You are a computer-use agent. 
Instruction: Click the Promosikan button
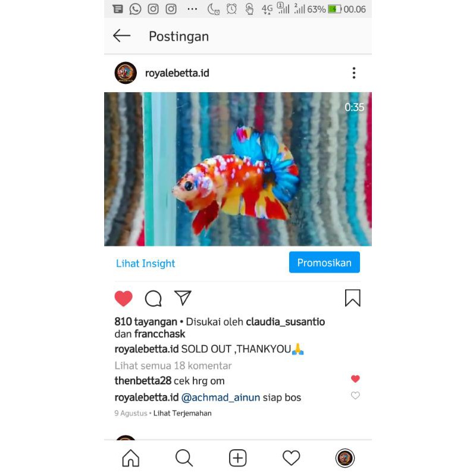click(324, 262)
